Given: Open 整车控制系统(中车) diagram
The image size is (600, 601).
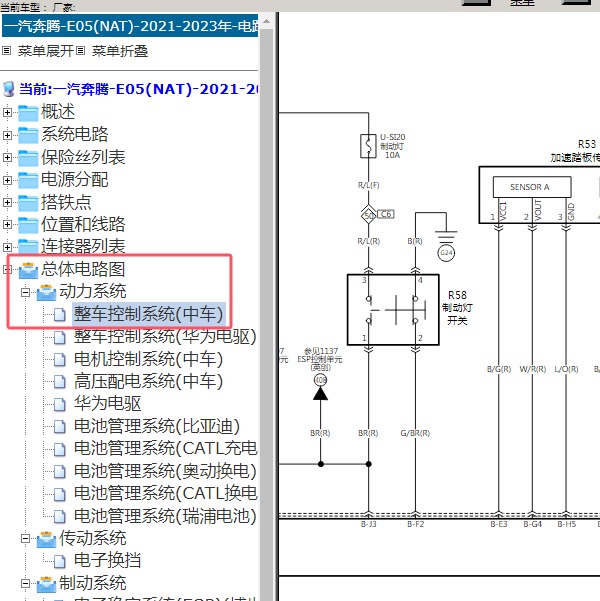Looking at the screenshot, I should (x=148, y=314).
